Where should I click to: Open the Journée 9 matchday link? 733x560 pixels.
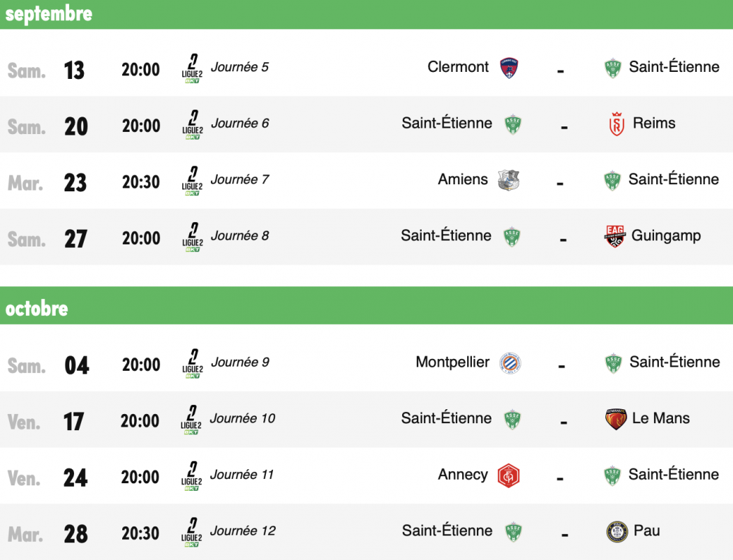[240, 362]
